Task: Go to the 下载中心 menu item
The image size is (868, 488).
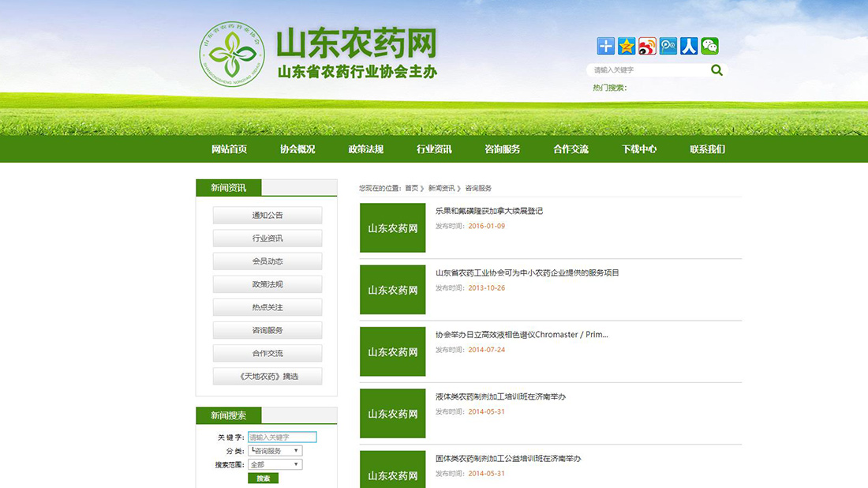Action: pos(638,148)
